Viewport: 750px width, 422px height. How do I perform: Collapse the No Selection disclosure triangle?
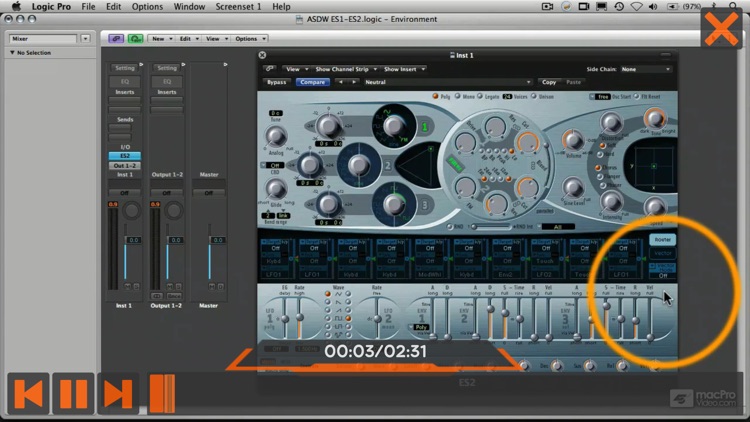(x=12, y=53)
